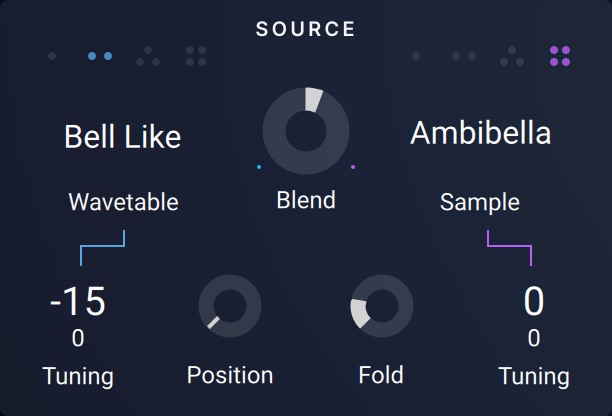Select purple four-dot voice icon on right
Screen dimensions: 612x416
(x=560, y=56)
